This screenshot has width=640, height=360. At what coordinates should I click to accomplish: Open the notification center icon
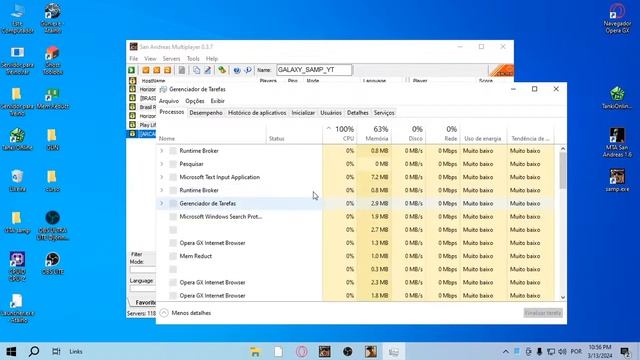pyautogui.click(x=625, y=351)
